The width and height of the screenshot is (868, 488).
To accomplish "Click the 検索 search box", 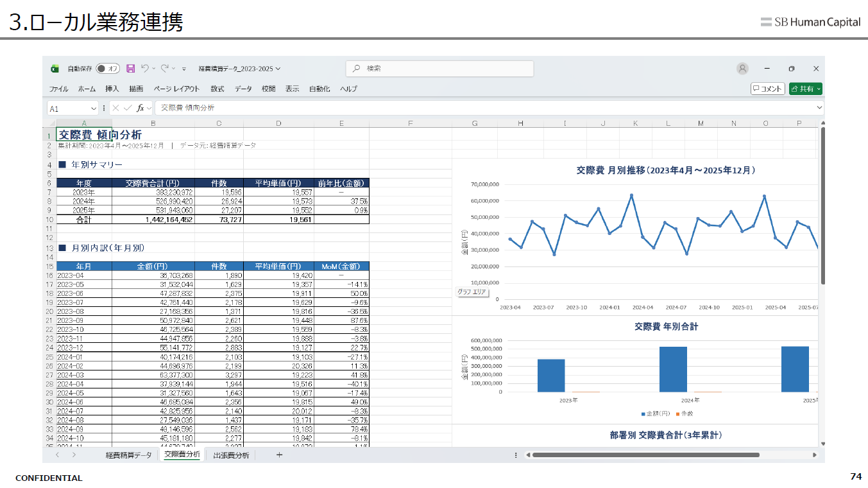I will pyautogui.click(x=439, y=69).
